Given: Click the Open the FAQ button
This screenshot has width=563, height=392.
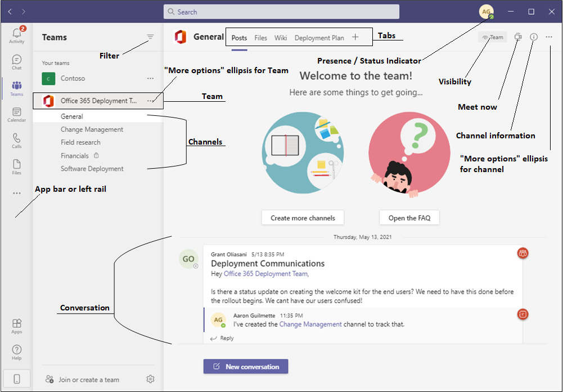Looking at the screenshot, I should (409, 218).
